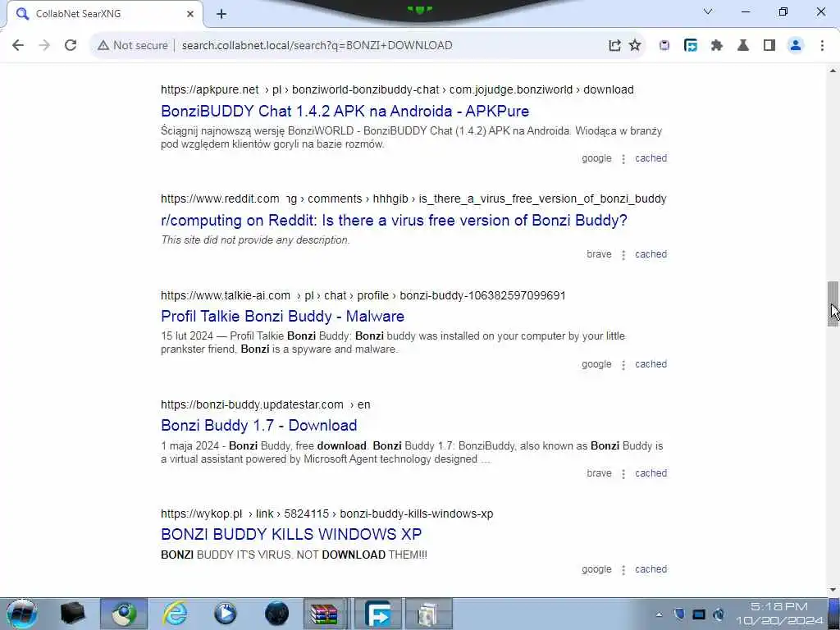
Task: Share this page from the address bar
Action: [x=614, y=46]
